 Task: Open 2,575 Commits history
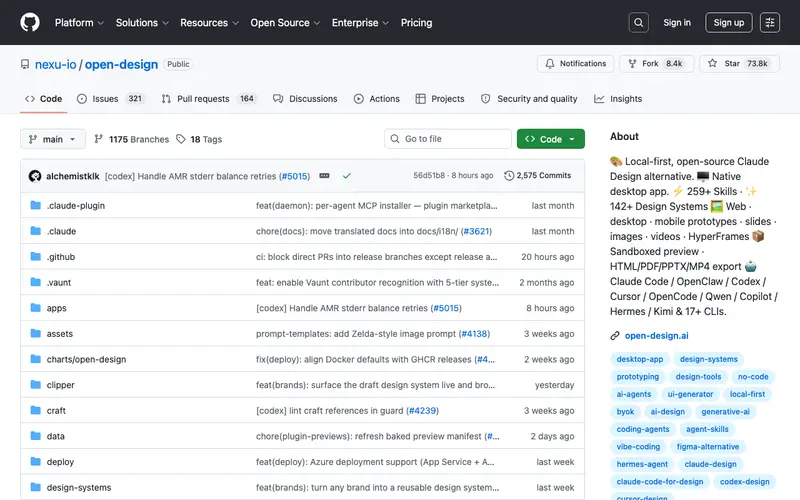538,176
